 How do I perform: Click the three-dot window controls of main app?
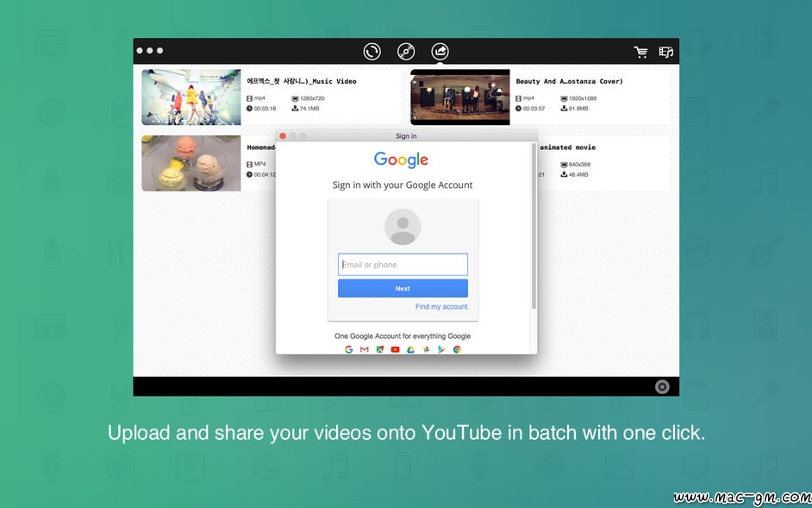(150, 51)
